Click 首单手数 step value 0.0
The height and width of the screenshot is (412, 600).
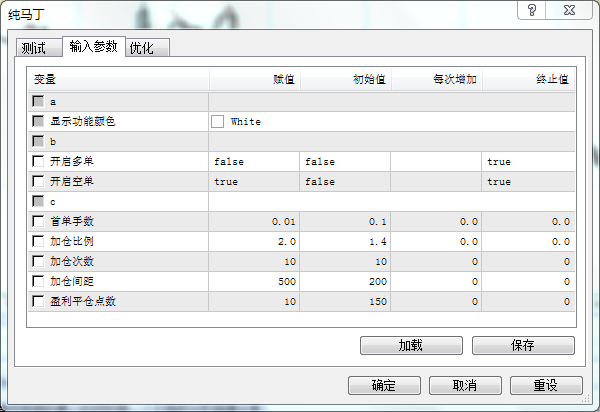click(x=436, y=221)
